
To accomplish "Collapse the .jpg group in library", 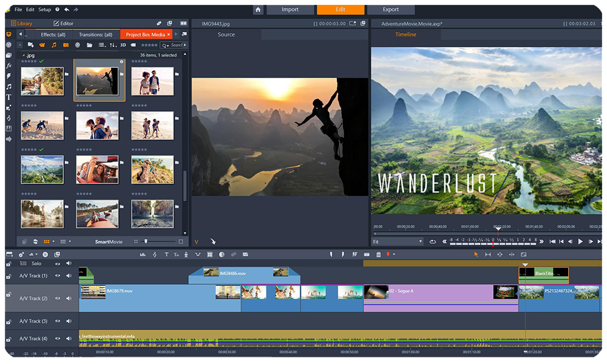I will [x=23, y=55].
